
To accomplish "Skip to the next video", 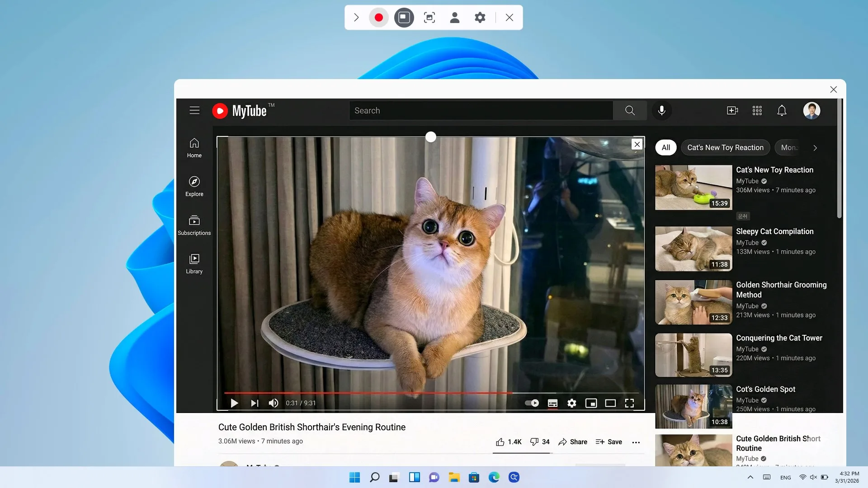I will point(255,403).
